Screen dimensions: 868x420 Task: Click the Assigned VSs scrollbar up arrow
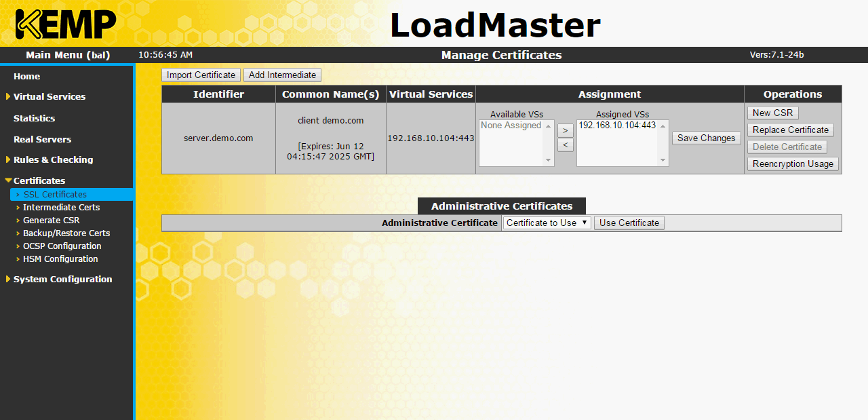coord(663,126)
